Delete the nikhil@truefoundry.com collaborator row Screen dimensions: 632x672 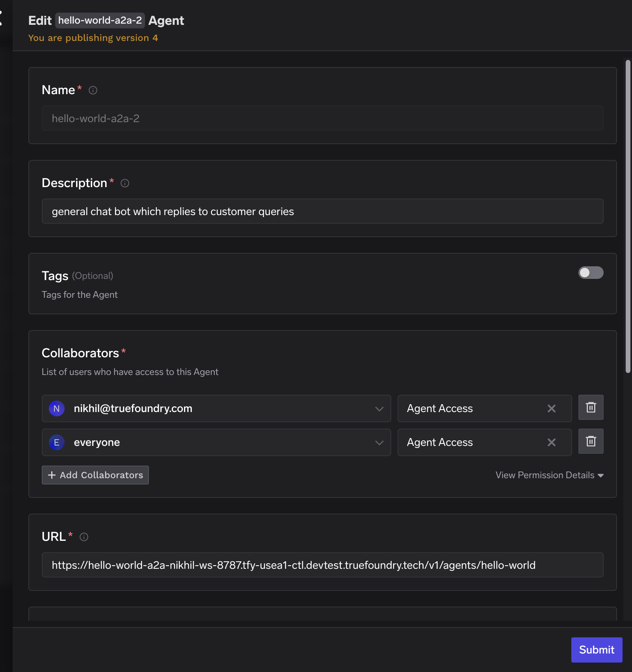coord(591,407)
